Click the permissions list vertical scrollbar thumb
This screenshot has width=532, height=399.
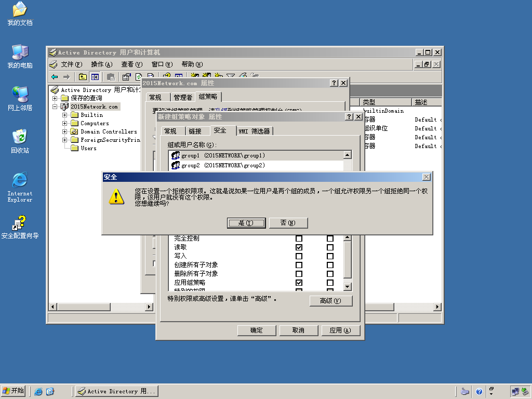347,260
